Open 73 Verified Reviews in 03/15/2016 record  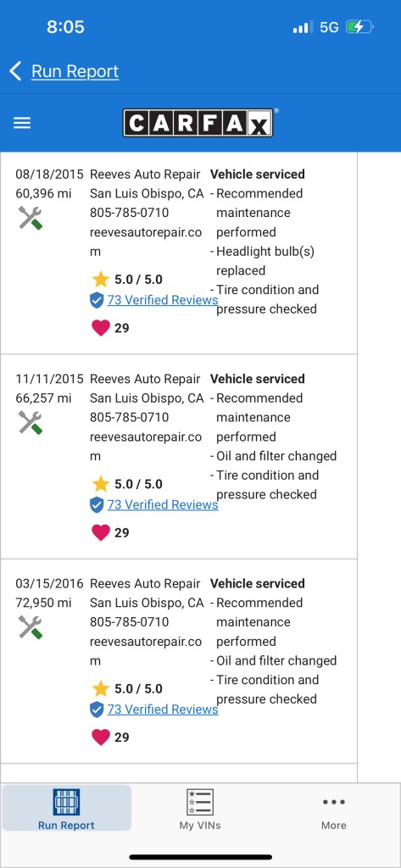[162, 709]
